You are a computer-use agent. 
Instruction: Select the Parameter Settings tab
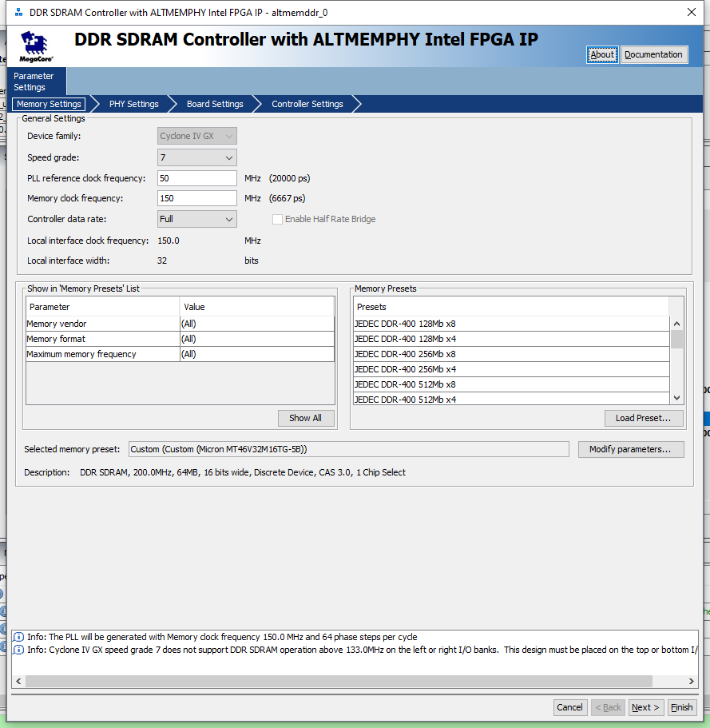pos(37,82)
